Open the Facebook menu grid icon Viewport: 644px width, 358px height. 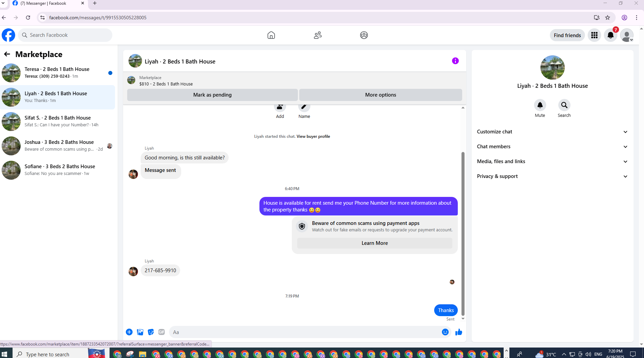coord(594,35)
